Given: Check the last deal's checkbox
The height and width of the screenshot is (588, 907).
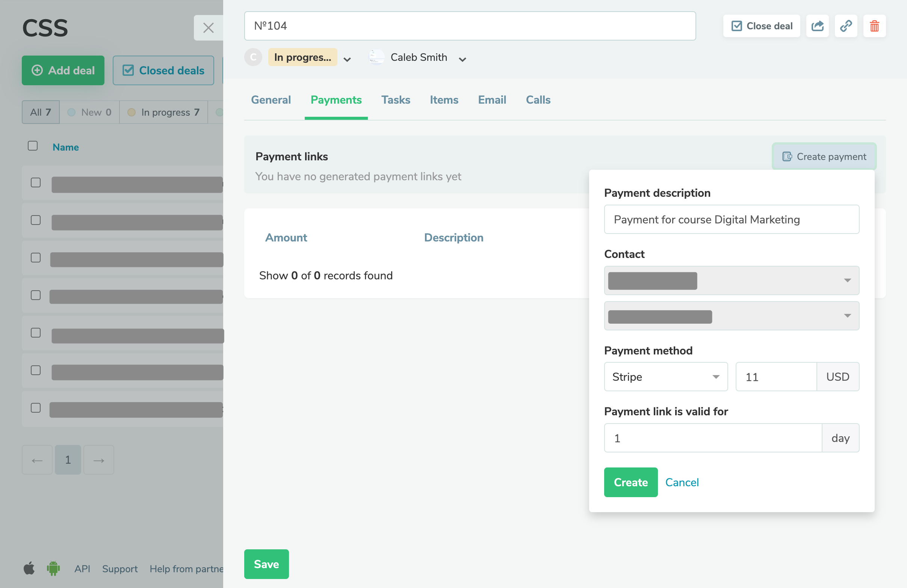Looking at the screenshot, I should pos(35,407).
